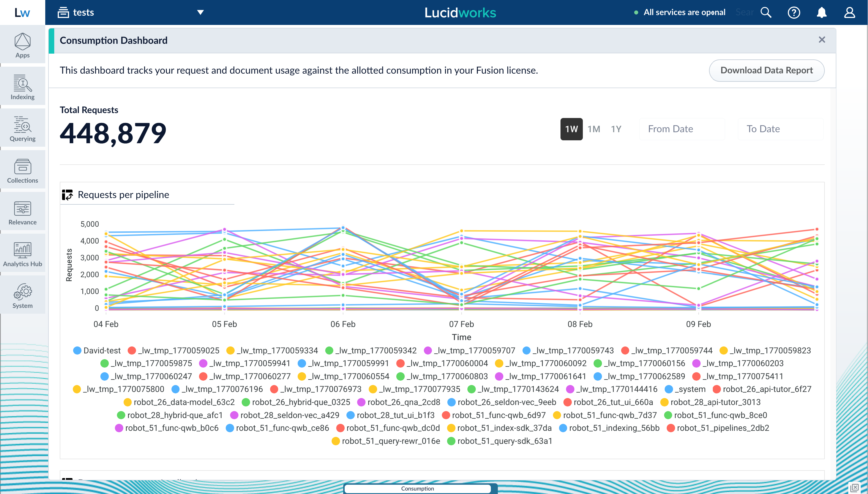Open the help question mark icon
The width and height of the screenshot is (868, 494).
(x=794, y=12)
